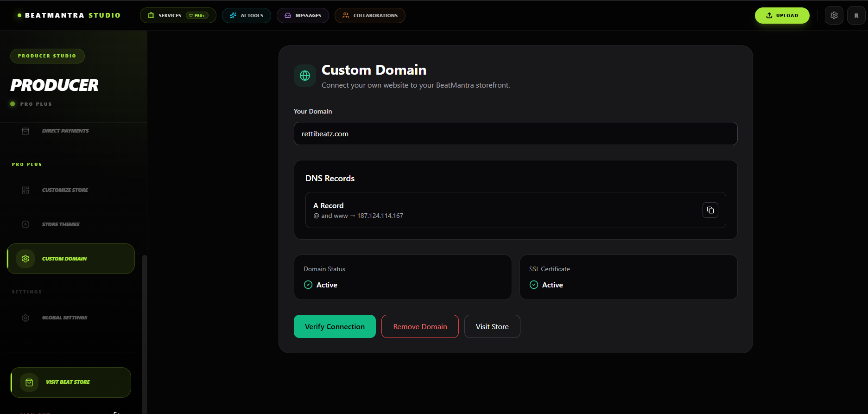
Task: Click the Upload button
Action: pos(782,15)
